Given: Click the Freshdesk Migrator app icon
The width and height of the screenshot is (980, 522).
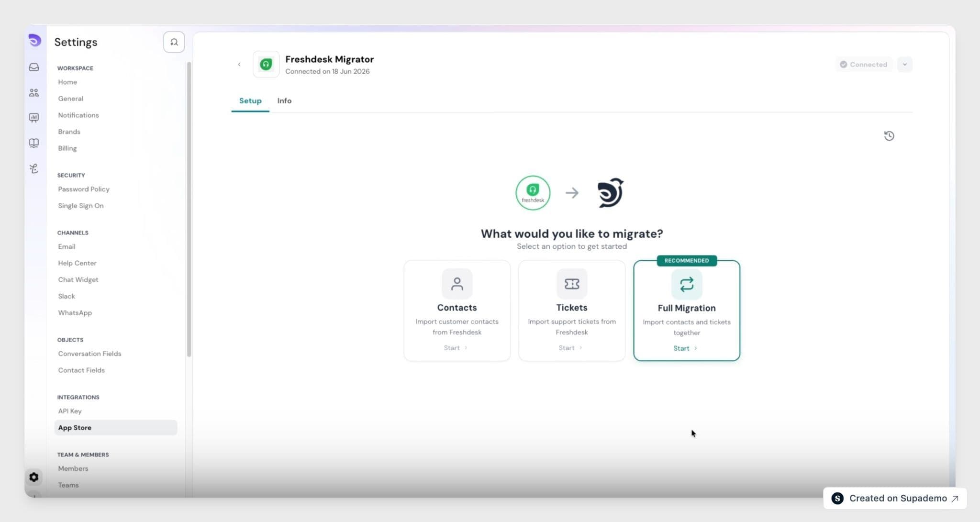Looking at the screenshot, I should click(266, 64).
